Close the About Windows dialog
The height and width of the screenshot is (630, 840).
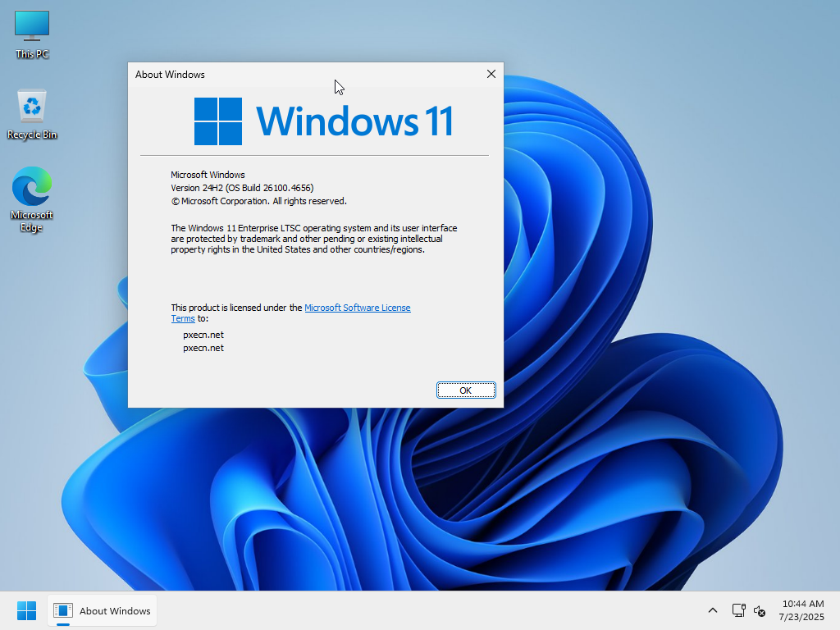pos(491,74)
